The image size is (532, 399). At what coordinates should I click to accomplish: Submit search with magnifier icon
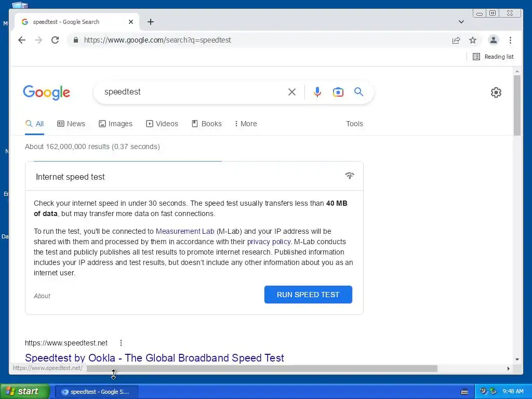click(358, 91)
